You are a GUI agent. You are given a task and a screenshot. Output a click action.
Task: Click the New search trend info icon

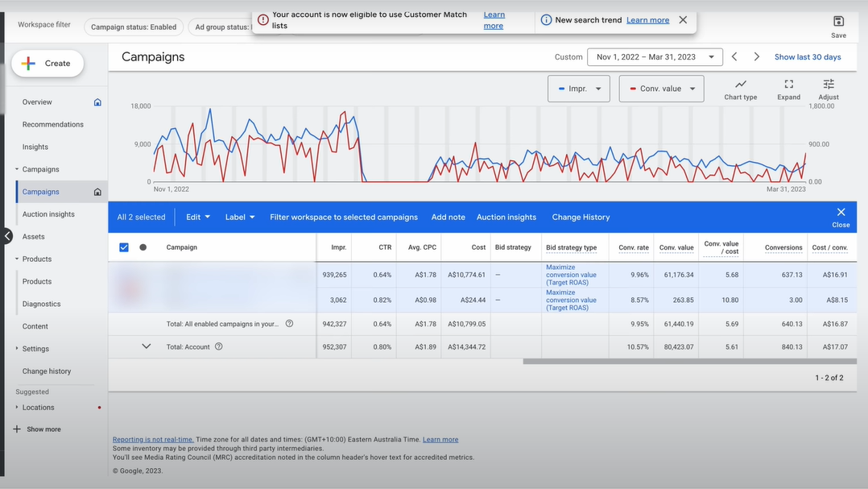[x=546, y=20]
